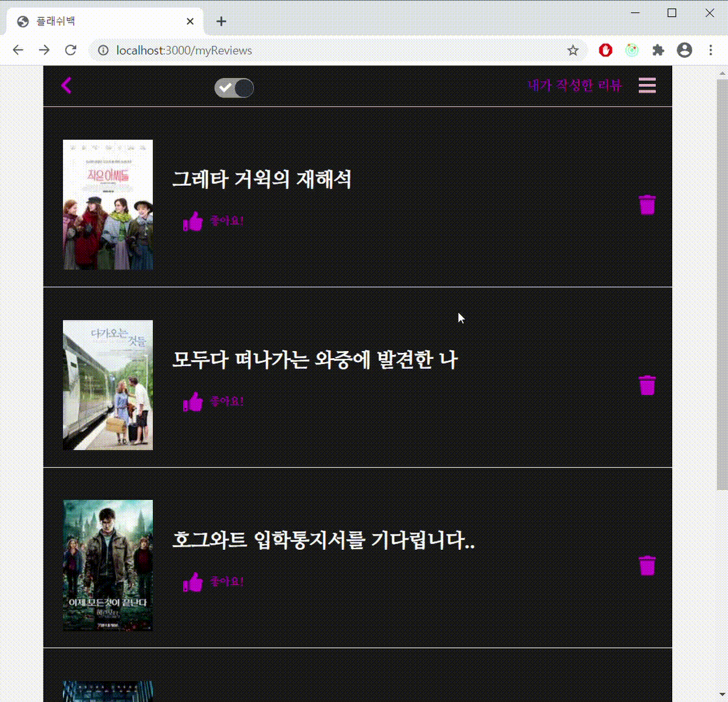Click '좋아요!' label under '그레타 거윅의 재해석'
The height and width of the screenshot is (702, 728).
227,220
